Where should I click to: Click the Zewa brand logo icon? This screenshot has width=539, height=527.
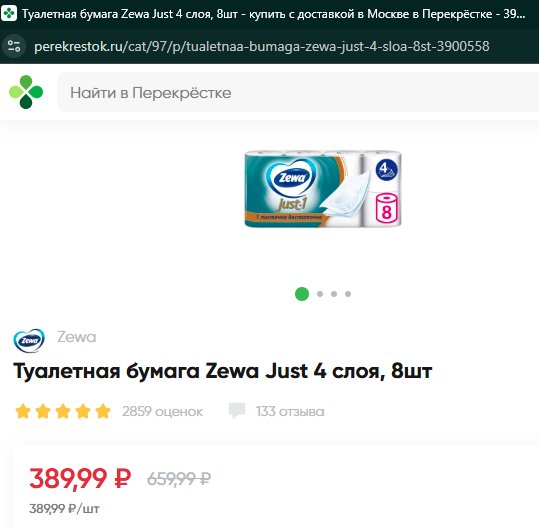click(29, 340)
